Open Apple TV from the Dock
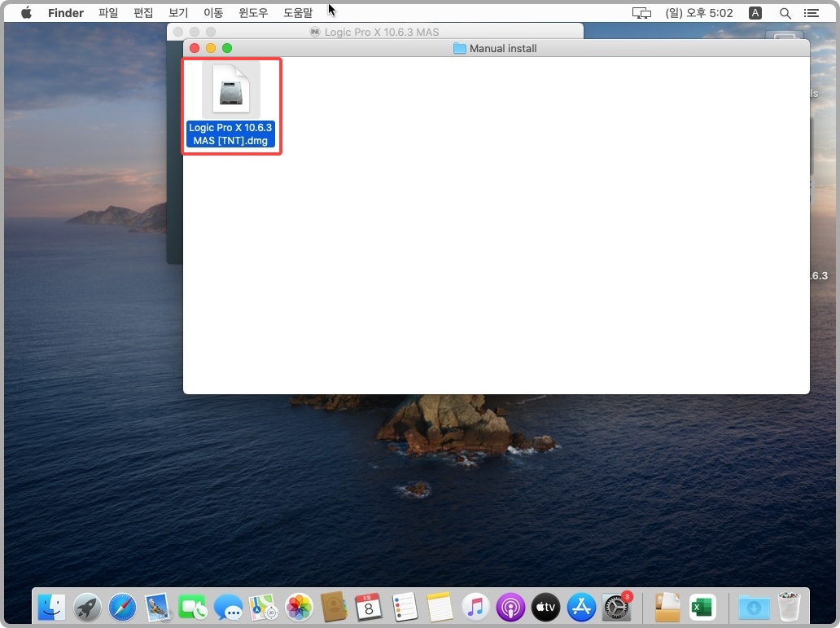The height and width of the screenshot is (628, 840). click(x=545, y=608)
